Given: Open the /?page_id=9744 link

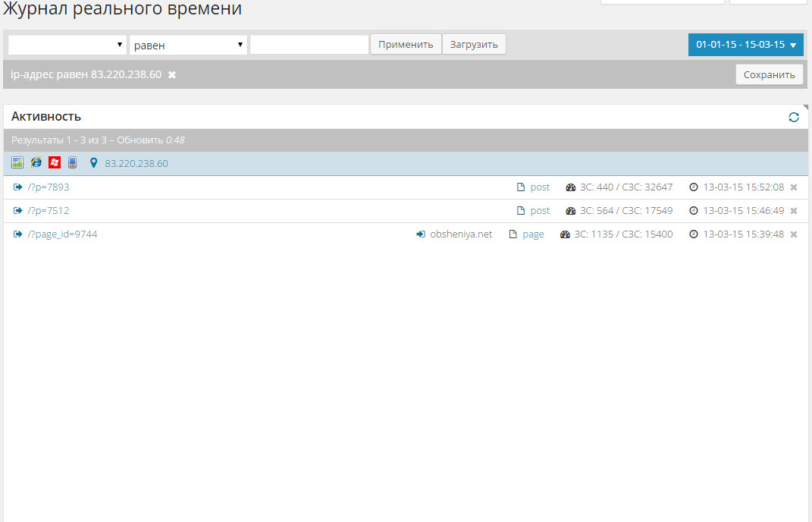Looking at the screenshot, I should click(x=62, y=234).
